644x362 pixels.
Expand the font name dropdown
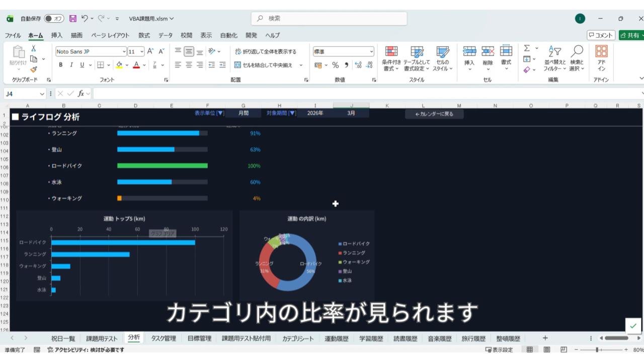[x=124, y=51]
